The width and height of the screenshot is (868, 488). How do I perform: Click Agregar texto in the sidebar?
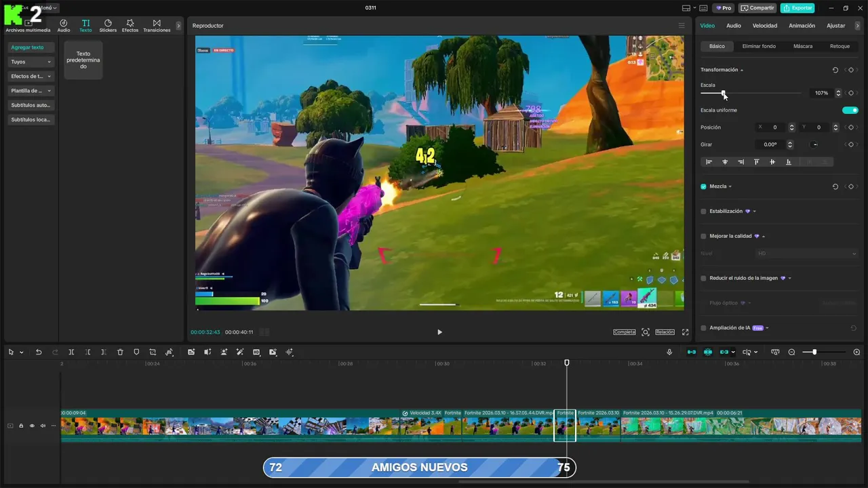[x=31, y=47]
